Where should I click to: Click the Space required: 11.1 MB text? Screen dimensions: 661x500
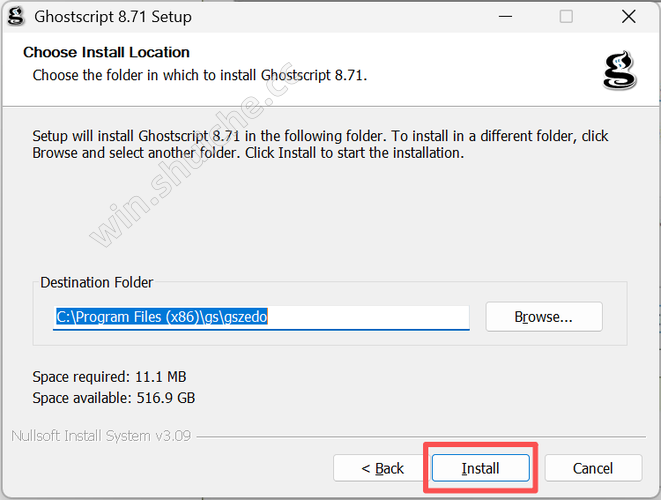point(109,376)
